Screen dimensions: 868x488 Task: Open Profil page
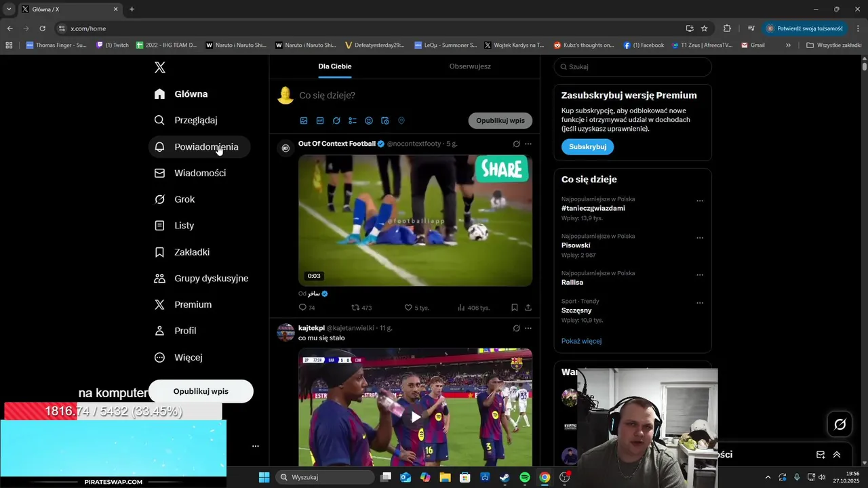point(175,331)
